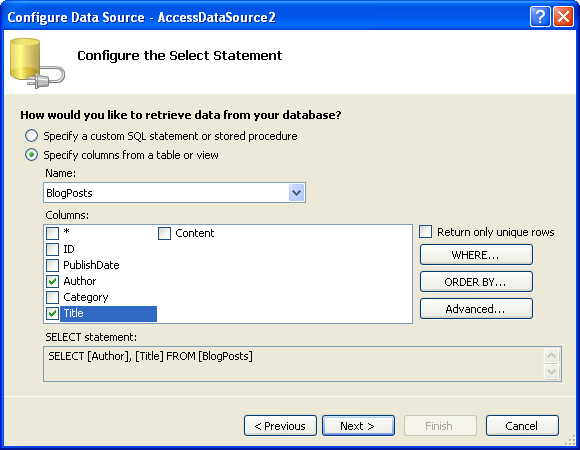This screenshot has width=580, height=450.
Task: Open Advanced SQL generation options
Action: (x=476, y=309)
